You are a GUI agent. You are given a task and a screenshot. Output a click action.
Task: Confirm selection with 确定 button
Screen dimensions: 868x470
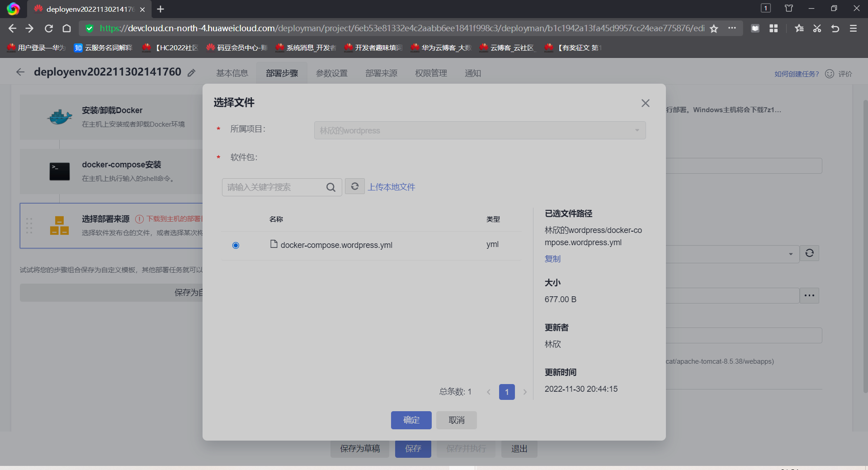coord(411,420)
